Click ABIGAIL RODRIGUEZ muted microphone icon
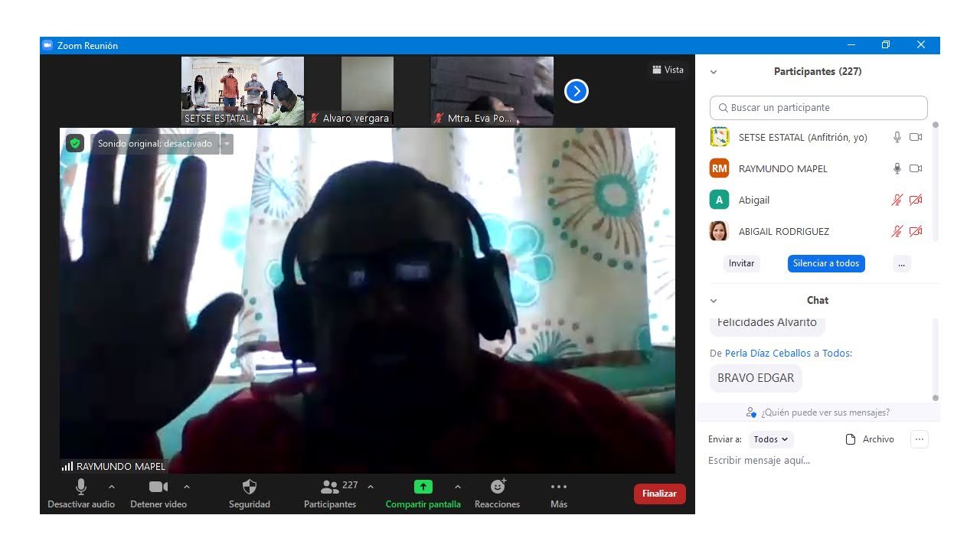980x551 pixels. pos(897,231)
